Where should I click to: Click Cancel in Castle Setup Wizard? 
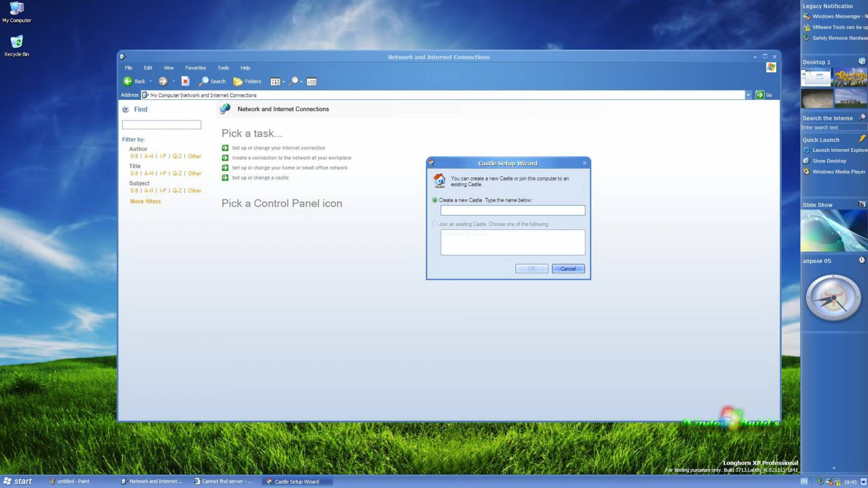point(568,269)
